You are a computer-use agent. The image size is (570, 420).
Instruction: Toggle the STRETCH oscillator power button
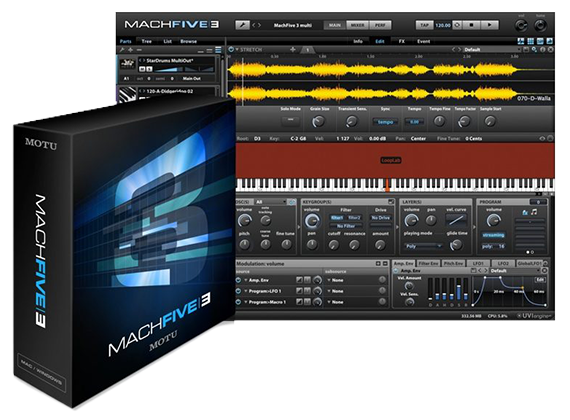click(231, 49)
